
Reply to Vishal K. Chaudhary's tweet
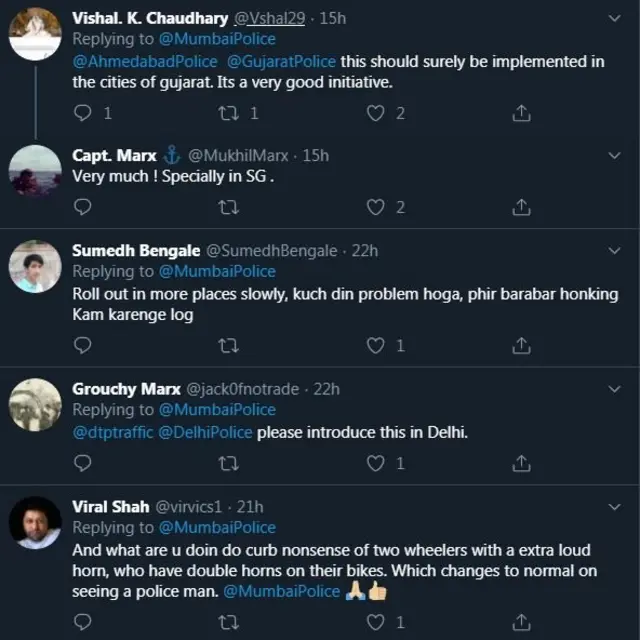[83, 113]
